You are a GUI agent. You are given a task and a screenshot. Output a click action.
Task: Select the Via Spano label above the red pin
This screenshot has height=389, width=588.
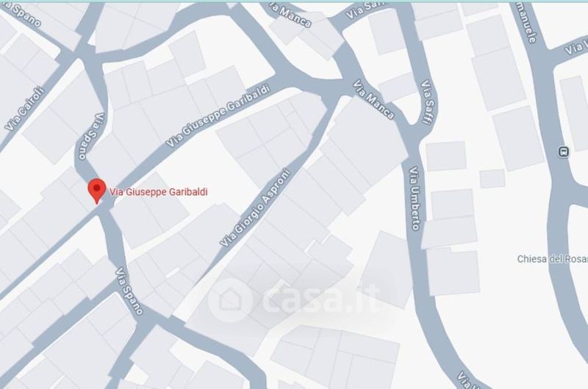[x=90, y=136]
